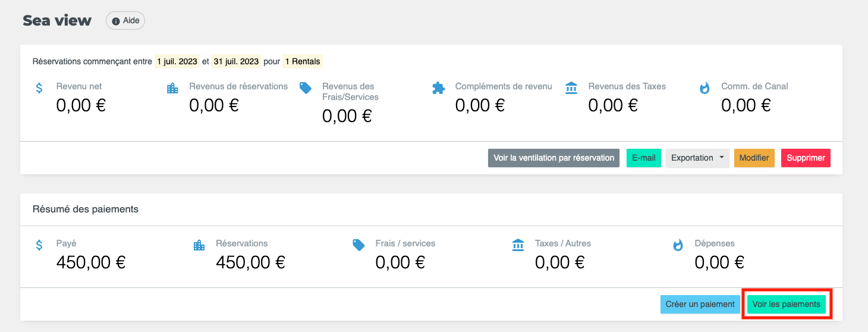Select the 1 juil. 2023 start date tag

177,61
